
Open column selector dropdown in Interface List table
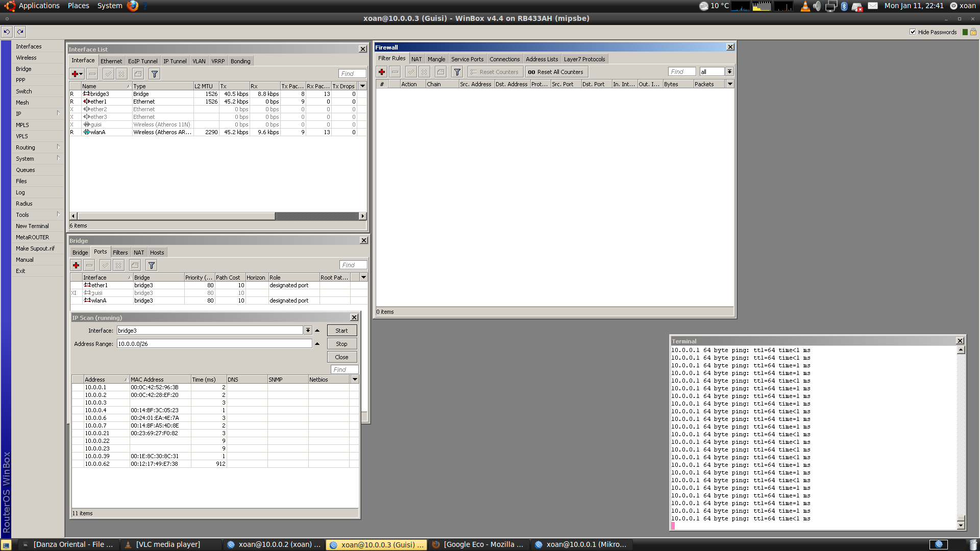(363, 86)
